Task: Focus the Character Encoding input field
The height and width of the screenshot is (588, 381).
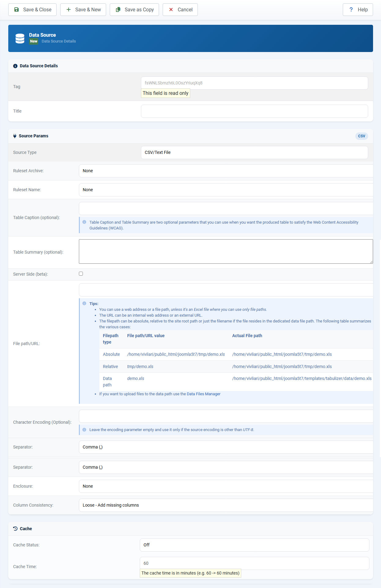Action: pos(226,416)
